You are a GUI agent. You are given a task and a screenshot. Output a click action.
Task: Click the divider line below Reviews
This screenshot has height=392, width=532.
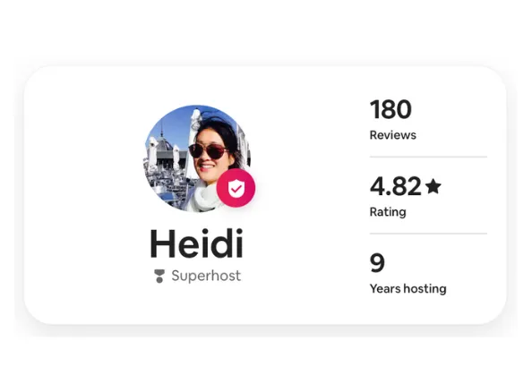pos(428,157)
